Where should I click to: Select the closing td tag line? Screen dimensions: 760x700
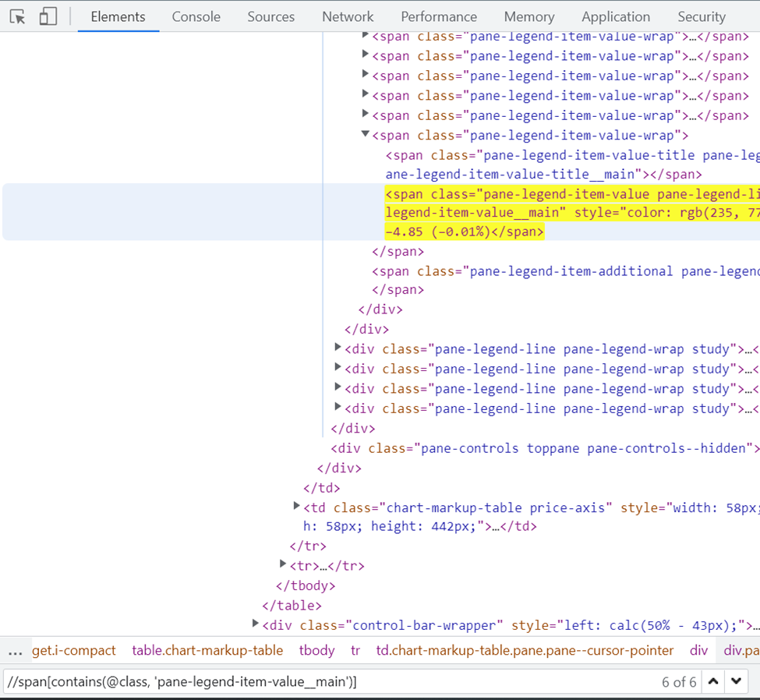click(x=322, y=488)
